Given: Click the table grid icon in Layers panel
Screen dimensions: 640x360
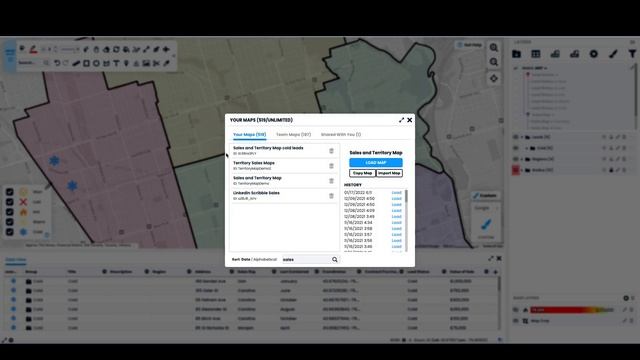Looking at the screenshot, I should click(x=536, y=54).
